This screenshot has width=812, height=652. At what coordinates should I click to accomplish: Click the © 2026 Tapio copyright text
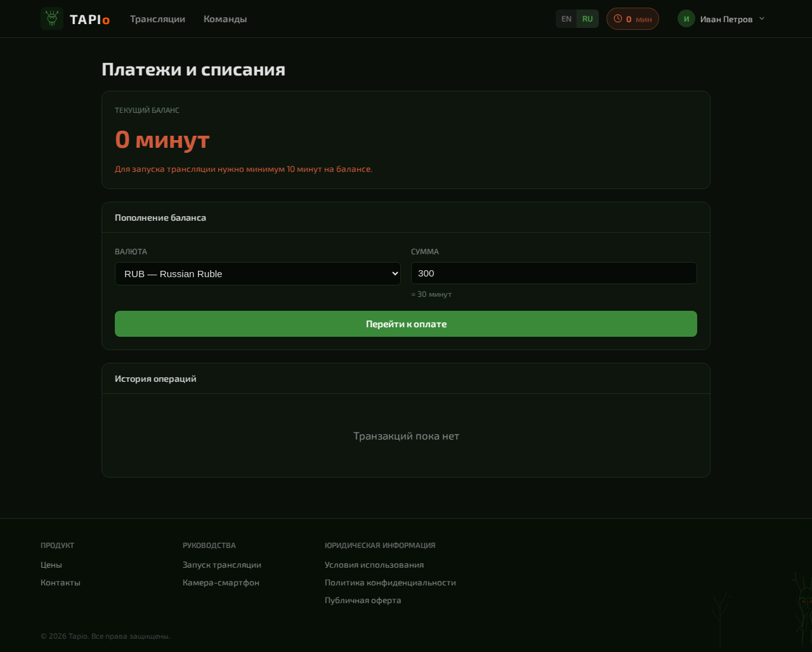(105, 636)
